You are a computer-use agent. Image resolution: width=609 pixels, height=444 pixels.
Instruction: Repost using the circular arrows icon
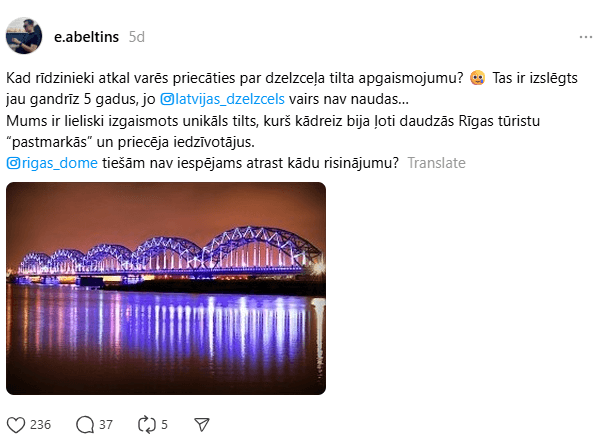click(x=147, y=425)
